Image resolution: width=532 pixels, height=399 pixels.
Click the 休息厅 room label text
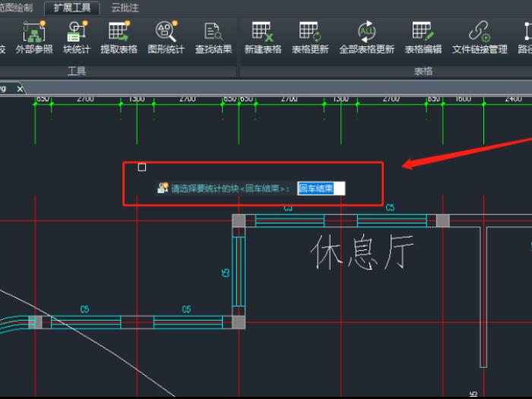tap(361, 255)
